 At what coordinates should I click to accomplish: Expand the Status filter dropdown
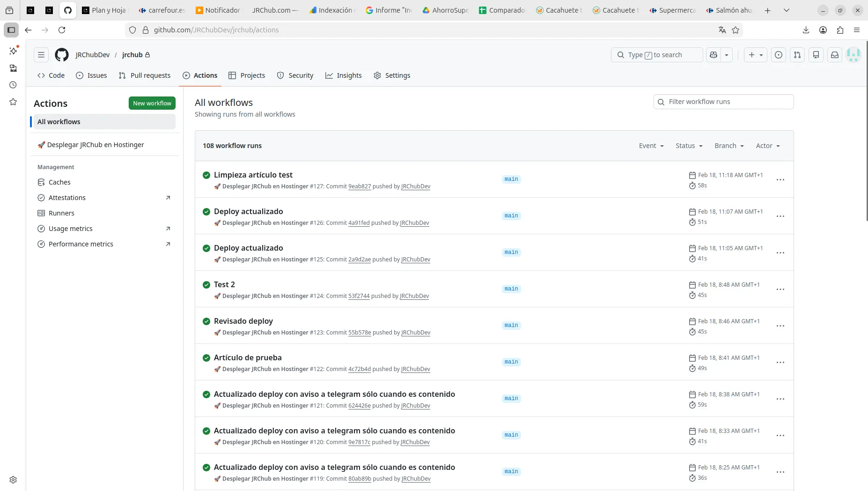(x=689, y=146)
